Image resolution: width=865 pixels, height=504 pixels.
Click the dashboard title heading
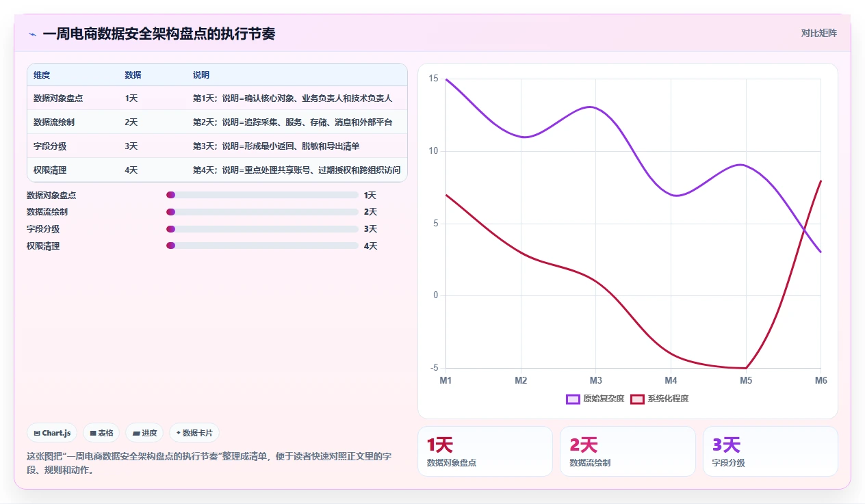(x=159, y=34)
